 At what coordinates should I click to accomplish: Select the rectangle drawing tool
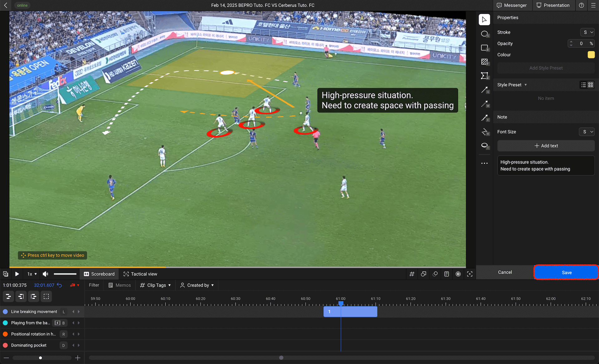tap(484, 48)
